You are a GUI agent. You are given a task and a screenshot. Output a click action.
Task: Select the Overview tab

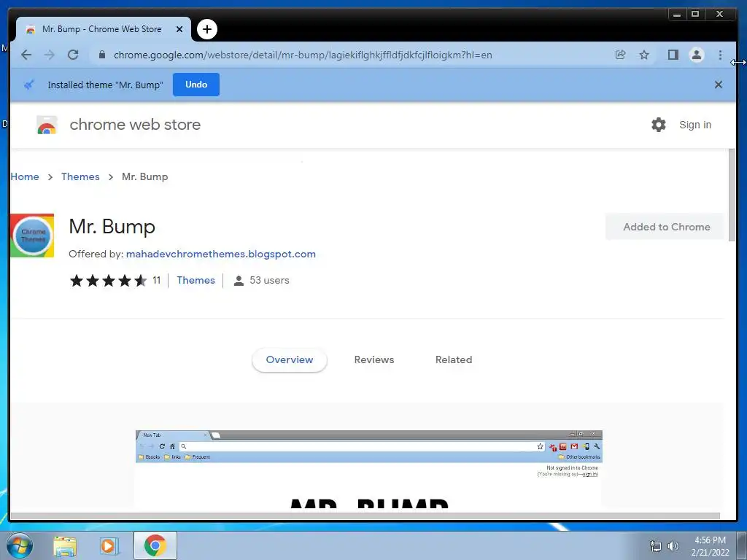(289, 359)
